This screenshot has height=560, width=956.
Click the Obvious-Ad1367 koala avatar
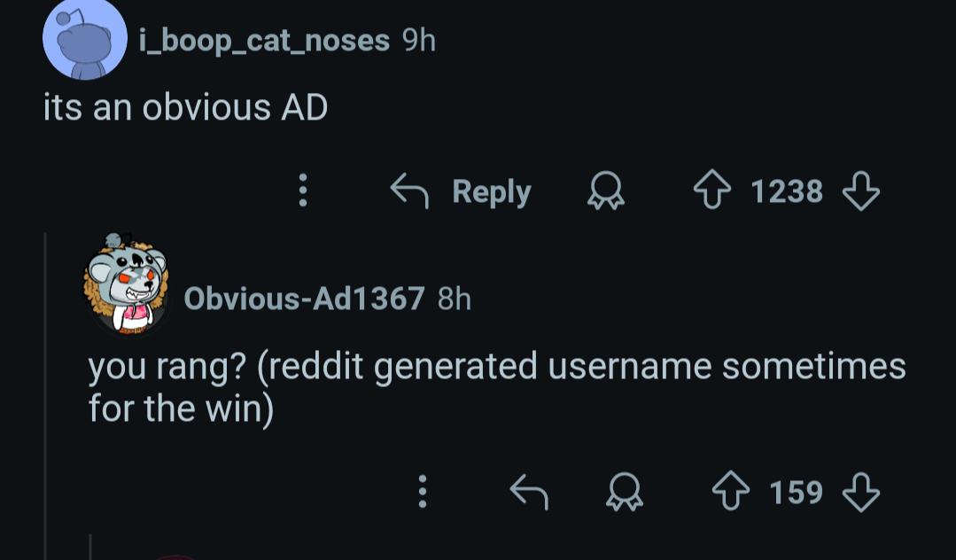point(126,284)
